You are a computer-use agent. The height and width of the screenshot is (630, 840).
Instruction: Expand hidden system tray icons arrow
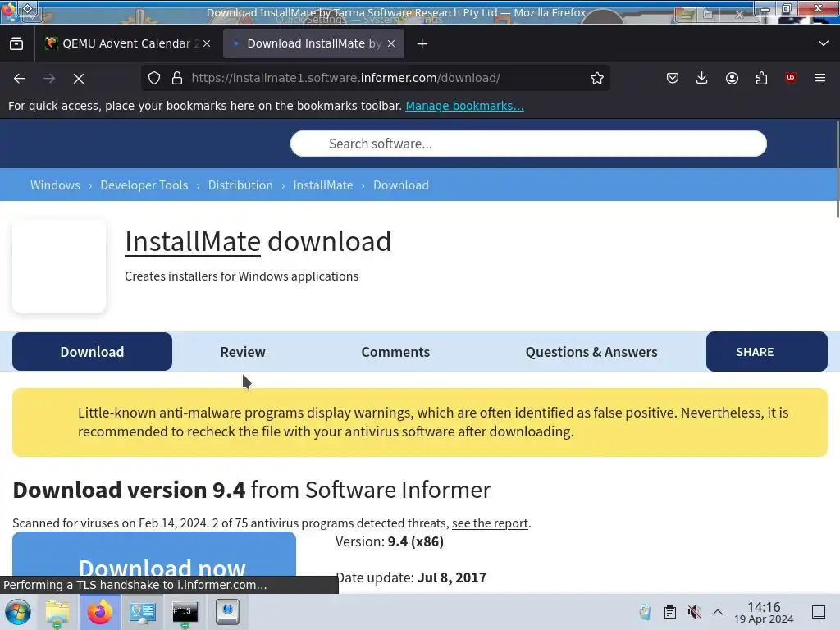pos(718,612)
